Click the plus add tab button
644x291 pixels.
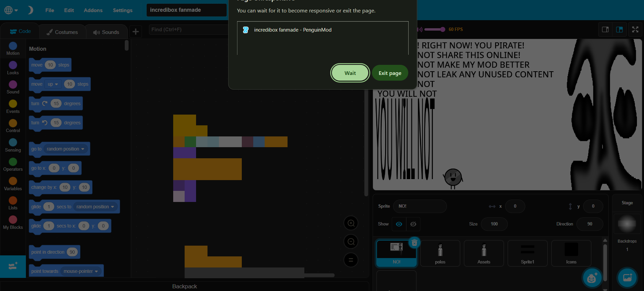click(x=136, y=32)
